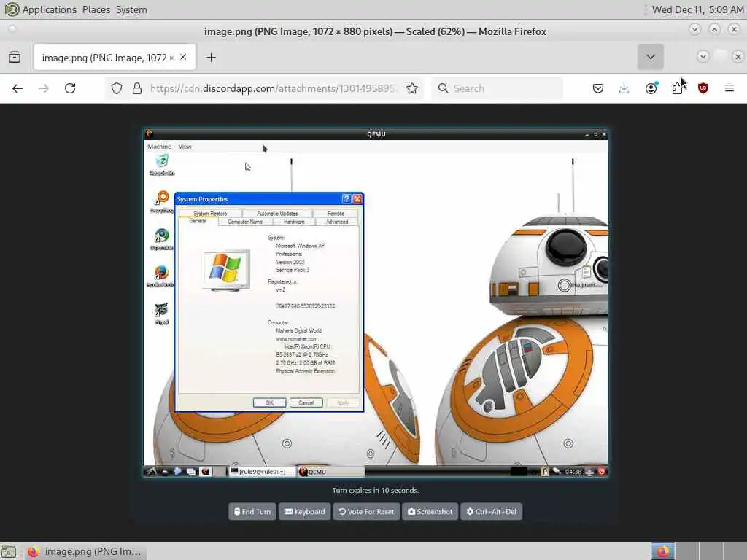Image resolution: width=747 pixels, height=560 pixels.
Task: Open the Firefox downloads panel
Action: point(624,88)
